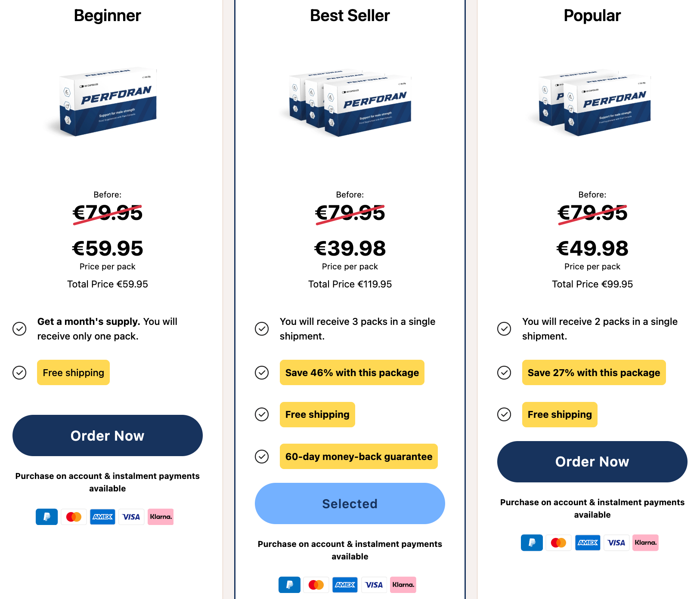Click checkmark beside Beginner Free shipping
This screenshot has height=599, width=700.
point(19,372)
